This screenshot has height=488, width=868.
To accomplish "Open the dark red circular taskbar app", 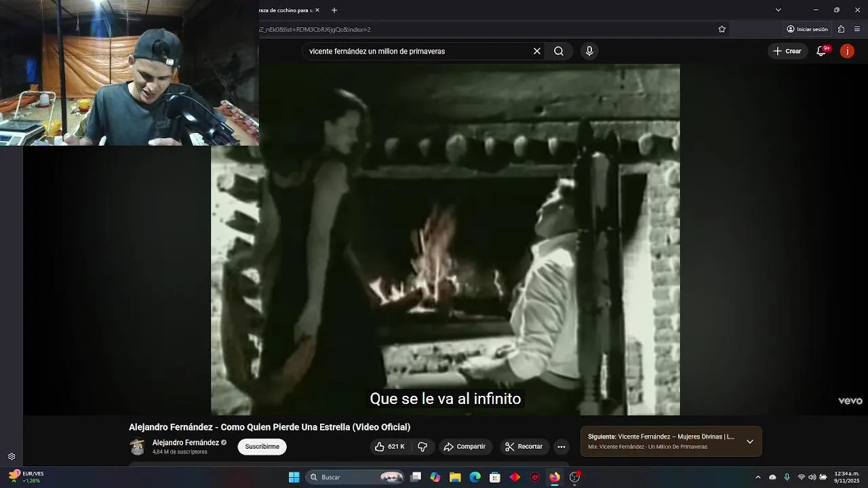I will click(x=535, y=477).
